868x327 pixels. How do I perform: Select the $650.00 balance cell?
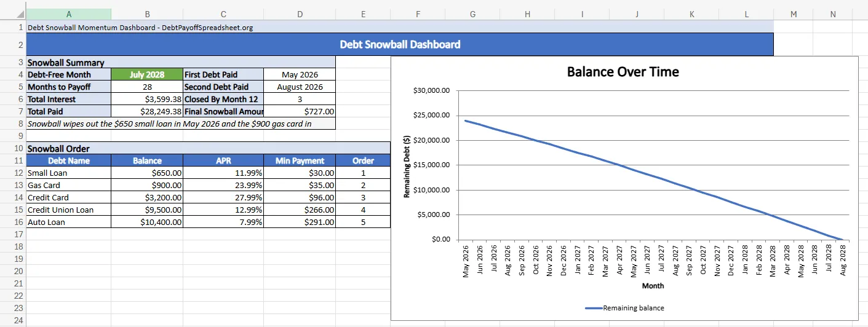[x=147, y=173]
